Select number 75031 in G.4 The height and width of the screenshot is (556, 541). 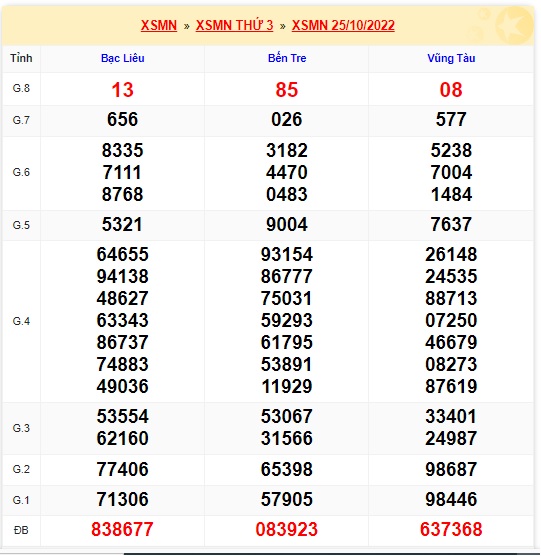287,298
